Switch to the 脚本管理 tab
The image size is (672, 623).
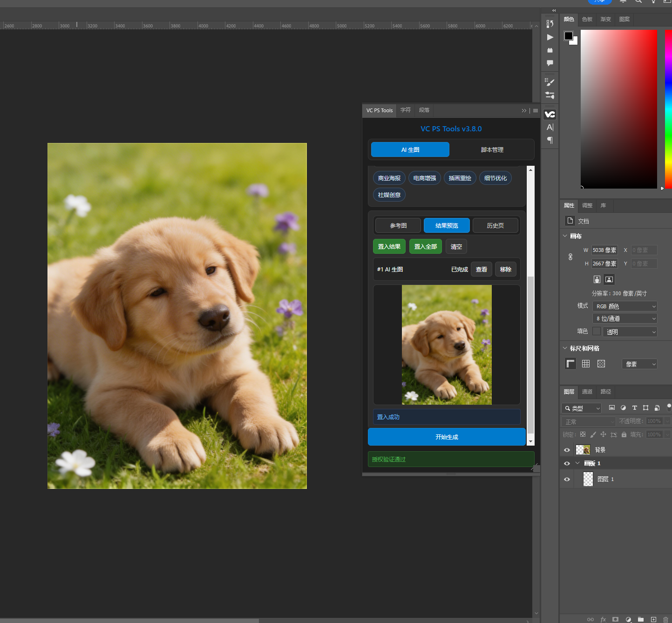[x=492, y=150]
